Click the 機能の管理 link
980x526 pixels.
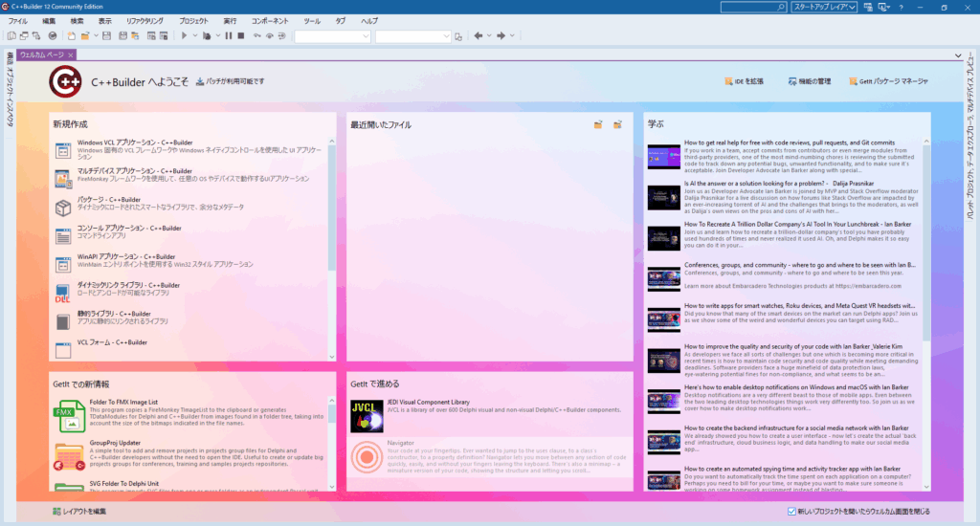coord(810,81)
